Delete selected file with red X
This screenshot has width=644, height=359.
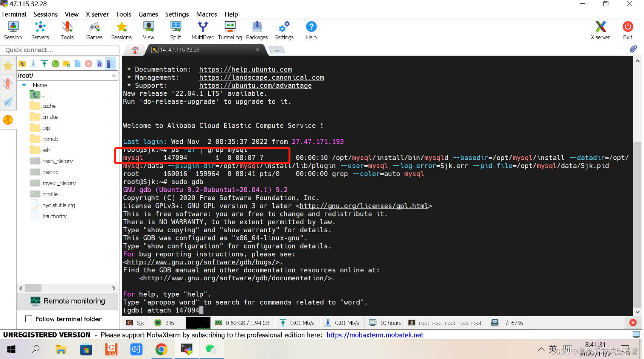click(x=88, y=64)
